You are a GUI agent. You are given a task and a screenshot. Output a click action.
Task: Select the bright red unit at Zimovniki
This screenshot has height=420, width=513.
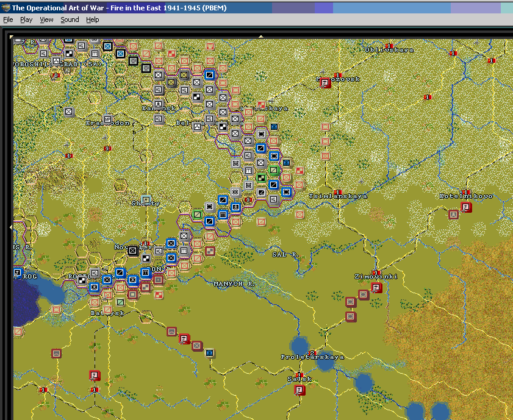coord(376,288)
